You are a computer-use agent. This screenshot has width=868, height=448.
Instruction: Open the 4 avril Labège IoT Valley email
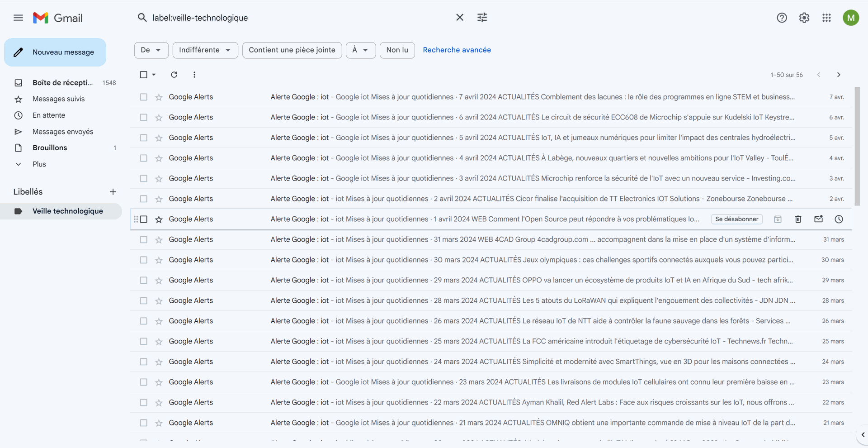click(x=491, y=158)
